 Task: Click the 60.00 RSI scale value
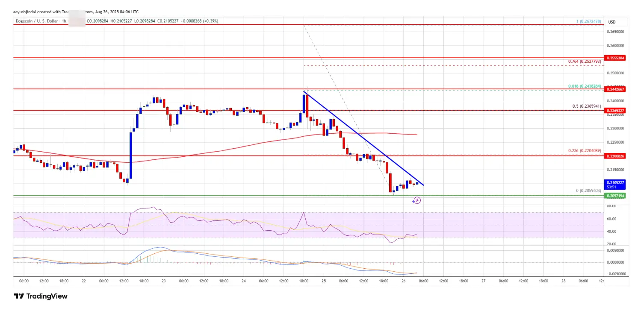612,219
